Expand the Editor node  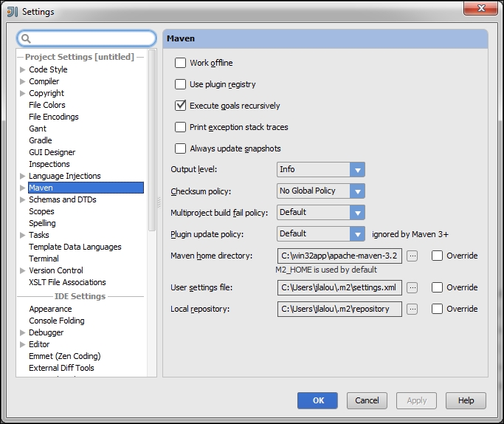22,344
